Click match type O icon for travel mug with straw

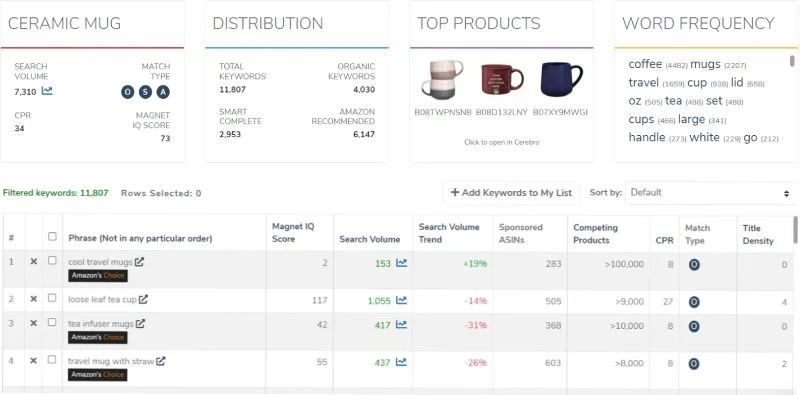tap(694, 364)
